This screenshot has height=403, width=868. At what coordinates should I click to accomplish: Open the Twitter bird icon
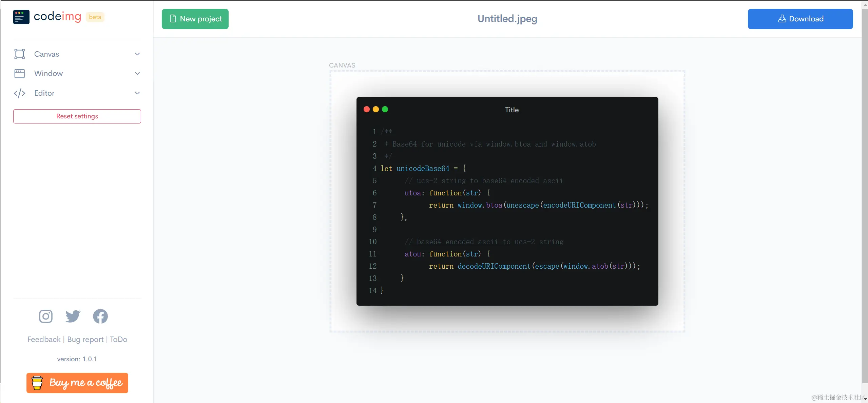(x=73, y=316)
